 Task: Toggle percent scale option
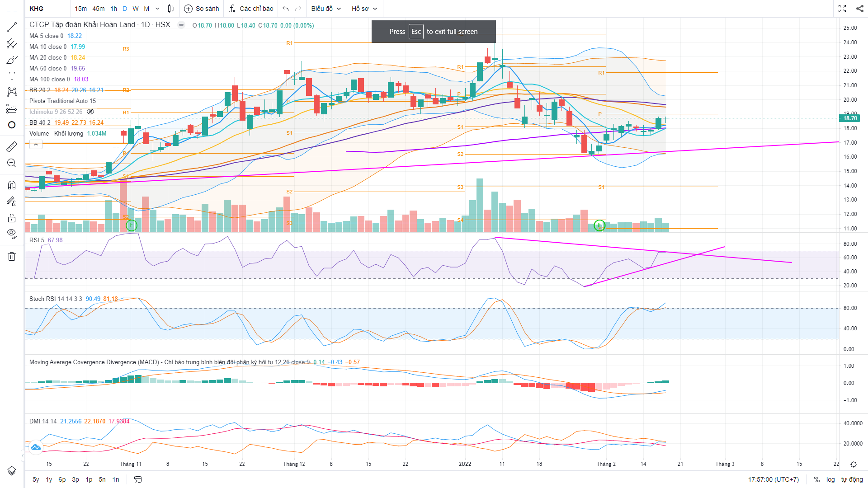click(816, 479)
